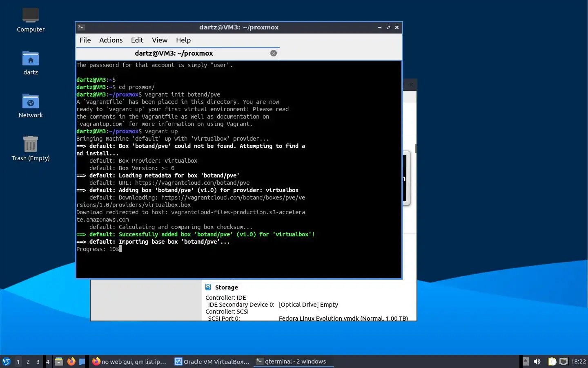The width and height of the screenshot is (588, 368).
Task: Launch the file manager from taskbar quicklaunch
Action: pos(59,361)
